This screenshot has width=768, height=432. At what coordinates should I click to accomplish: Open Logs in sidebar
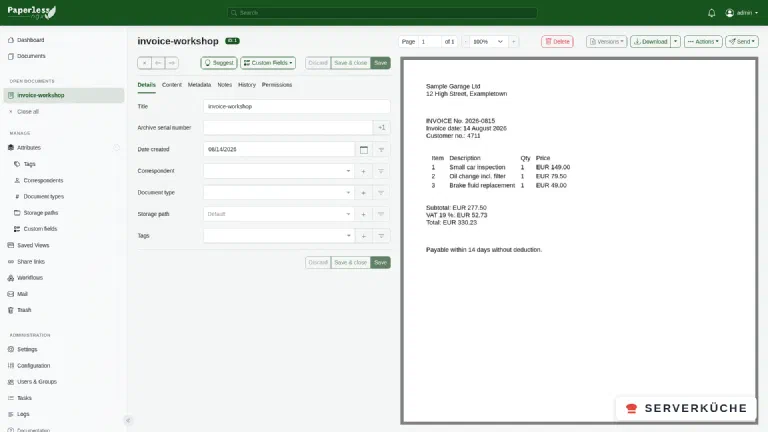(23, 414)
